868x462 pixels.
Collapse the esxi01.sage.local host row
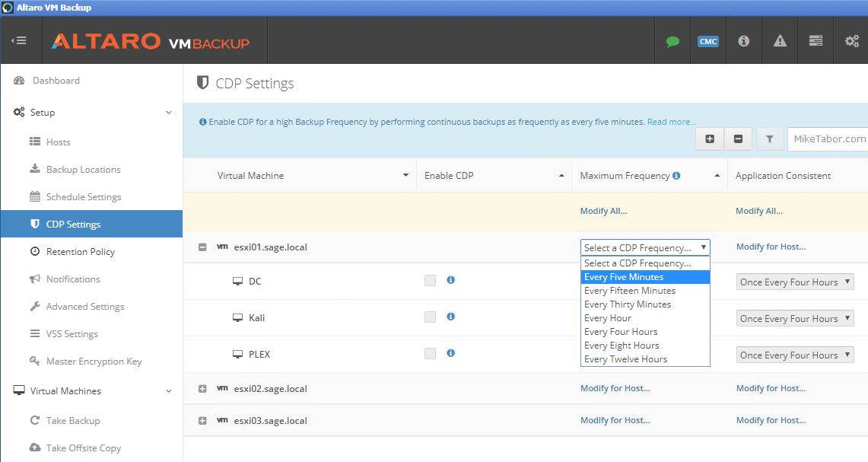tap(202, 247)
